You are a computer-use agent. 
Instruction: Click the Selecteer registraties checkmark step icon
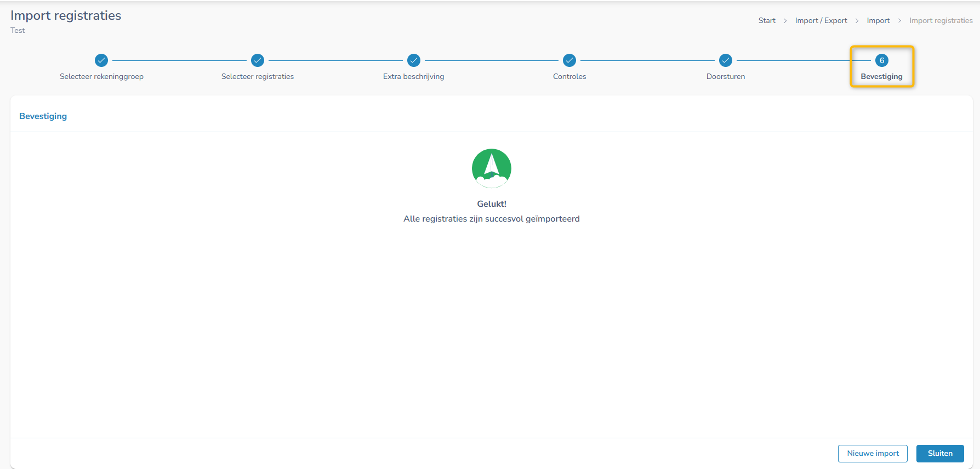[258, 60]
